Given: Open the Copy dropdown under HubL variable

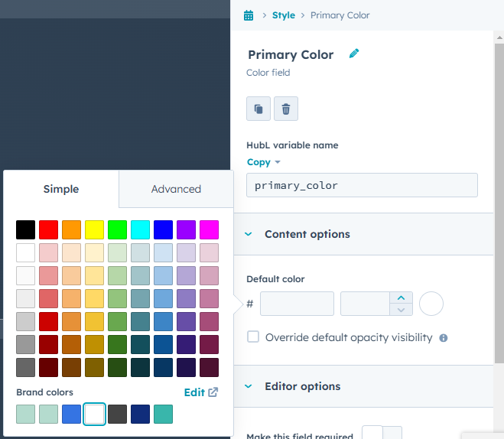Looking at the screenshot, I should click(264, 162).
